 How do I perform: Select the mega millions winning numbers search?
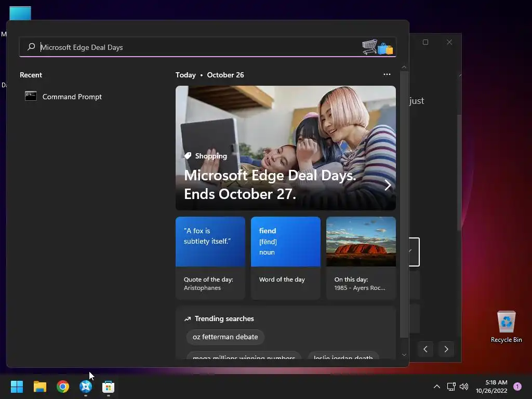pyautogui.click(x=244, y=356)
